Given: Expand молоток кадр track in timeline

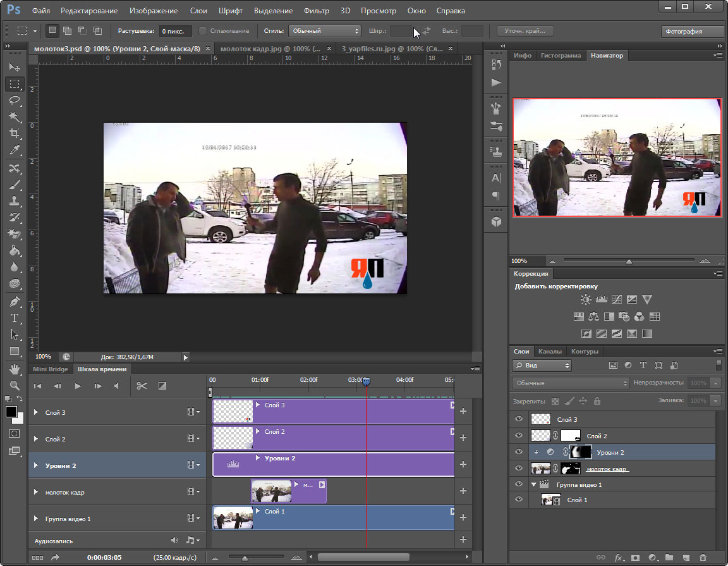Looking at the screenshot, I should pos(36,491).
